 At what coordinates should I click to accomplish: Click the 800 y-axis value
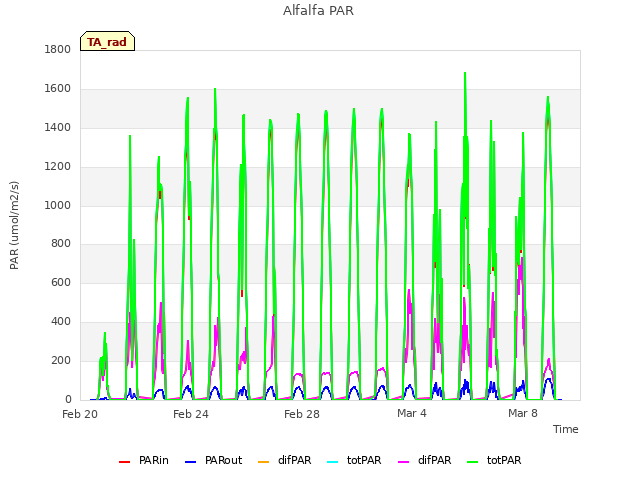(x=61, y=244)
